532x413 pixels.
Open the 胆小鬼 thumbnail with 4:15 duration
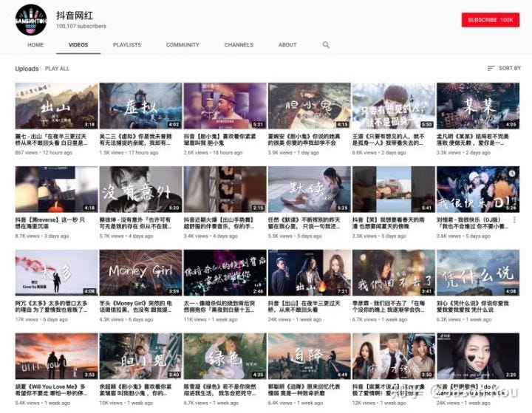pyautogui.click(x=310, y=106)
